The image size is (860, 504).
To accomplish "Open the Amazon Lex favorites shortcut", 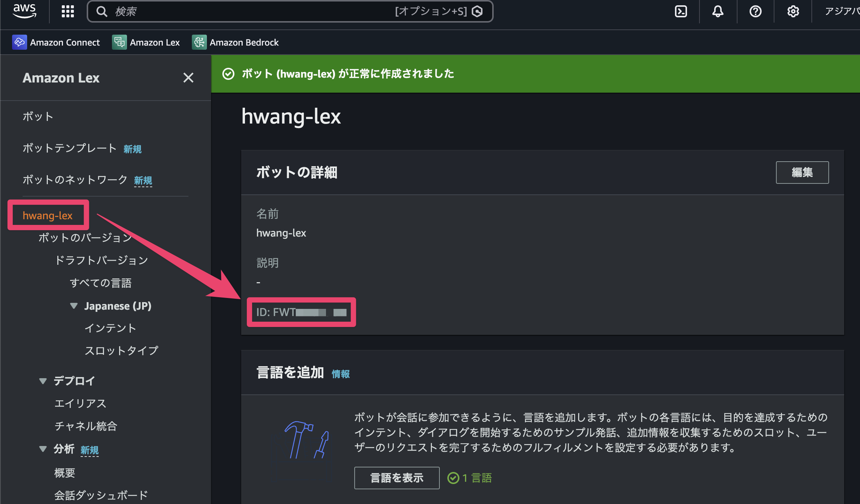I will tap(146, 42).
